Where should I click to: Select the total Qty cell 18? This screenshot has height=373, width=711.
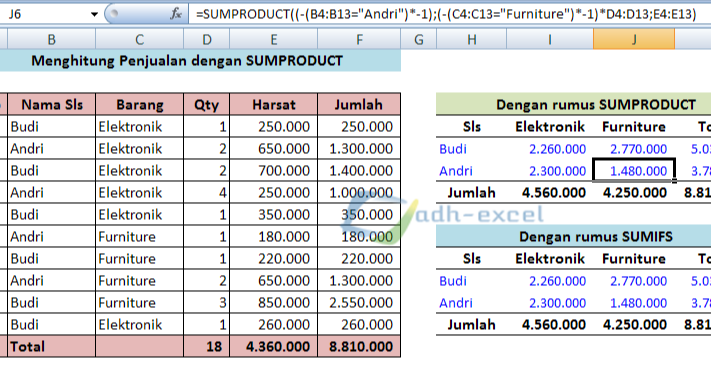(x=207, y=346)
